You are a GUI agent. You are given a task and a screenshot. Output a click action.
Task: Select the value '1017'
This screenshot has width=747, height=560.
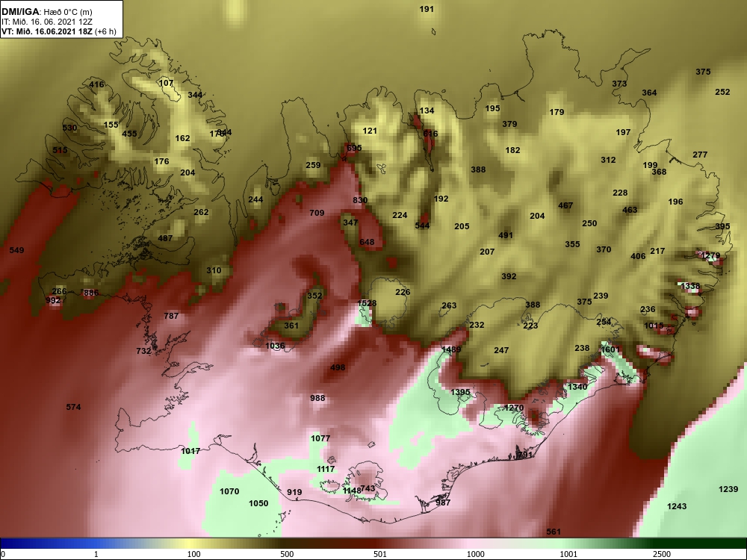[x=190, y=451]
